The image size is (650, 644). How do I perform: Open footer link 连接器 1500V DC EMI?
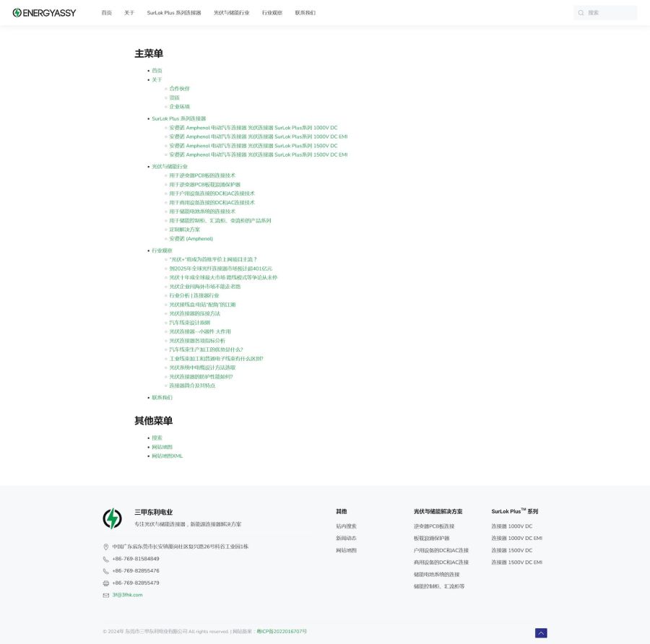click(516, 562)
